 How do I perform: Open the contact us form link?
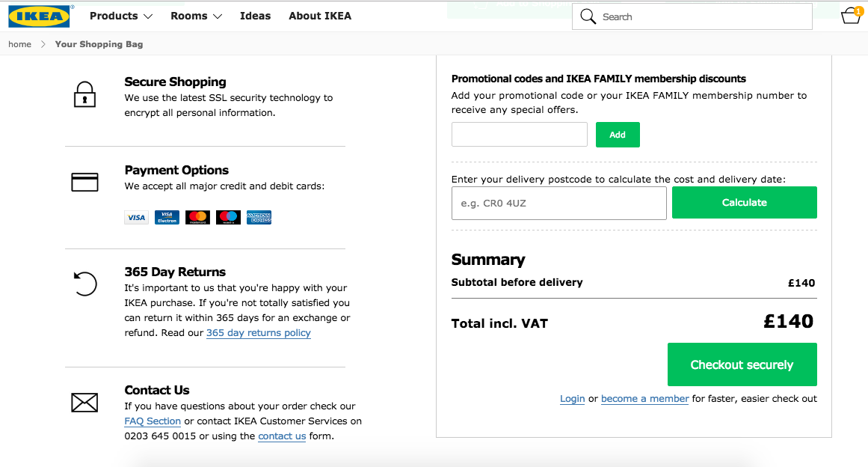pyautogui.click(x=282, y=436)
